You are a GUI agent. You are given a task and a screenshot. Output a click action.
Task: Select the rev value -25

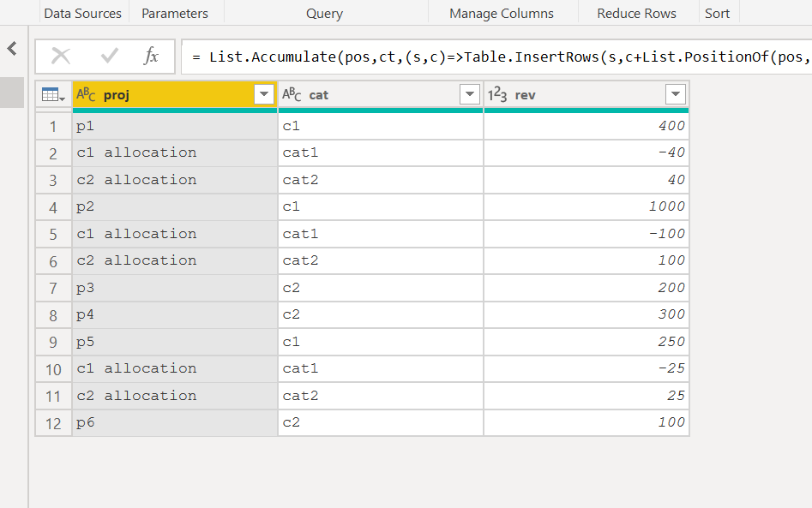coord(586,369)
